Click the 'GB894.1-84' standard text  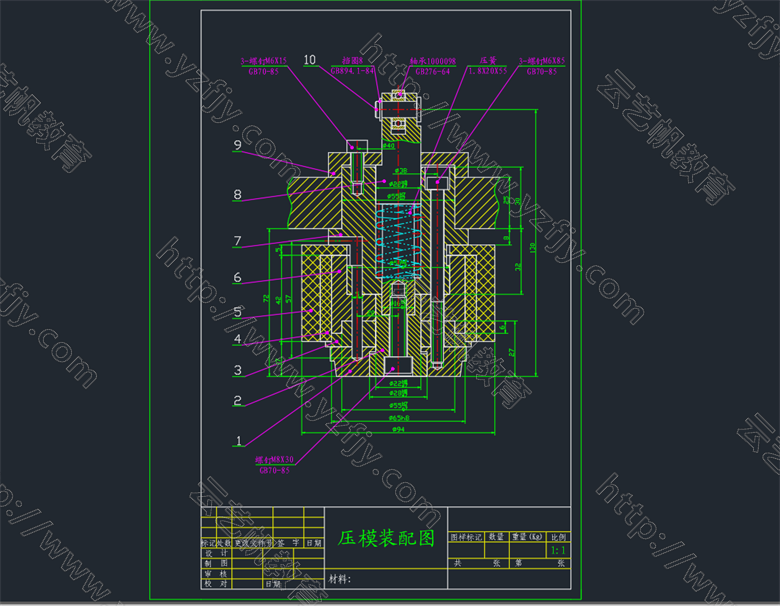[x=352, y=71]
